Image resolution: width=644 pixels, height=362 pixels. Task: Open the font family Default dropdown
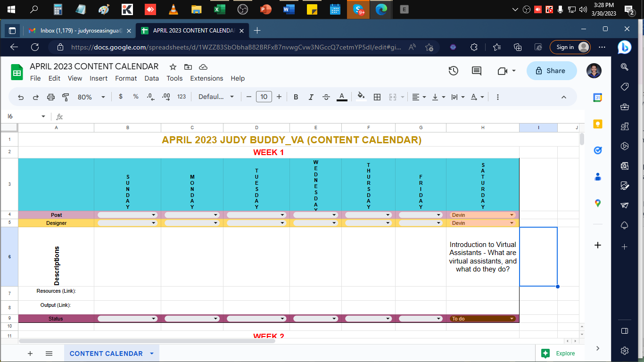coord(216,97)
